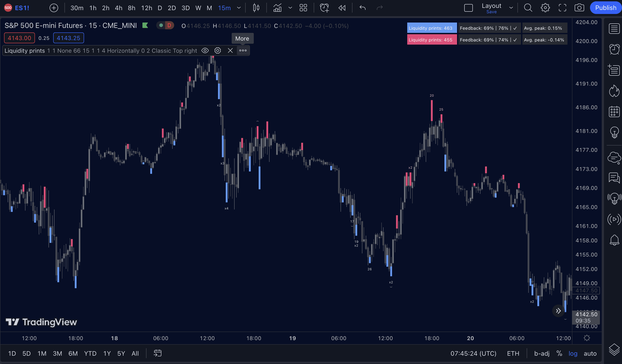Screen dimensions: 622x364
Task: Toggle the auto scale option
Action: point(590,353)
